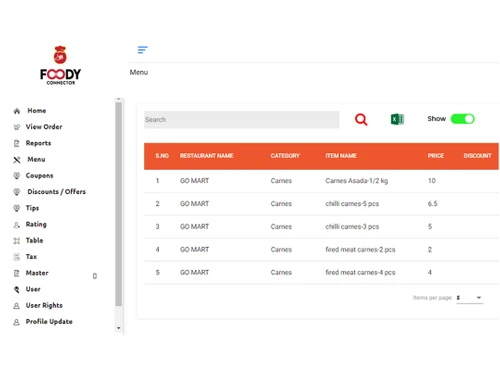The height and width of the screenshot is (375, 500).
Task: Sort by the RESTAURANT NAME column header
Action: [x=207, y=156]
